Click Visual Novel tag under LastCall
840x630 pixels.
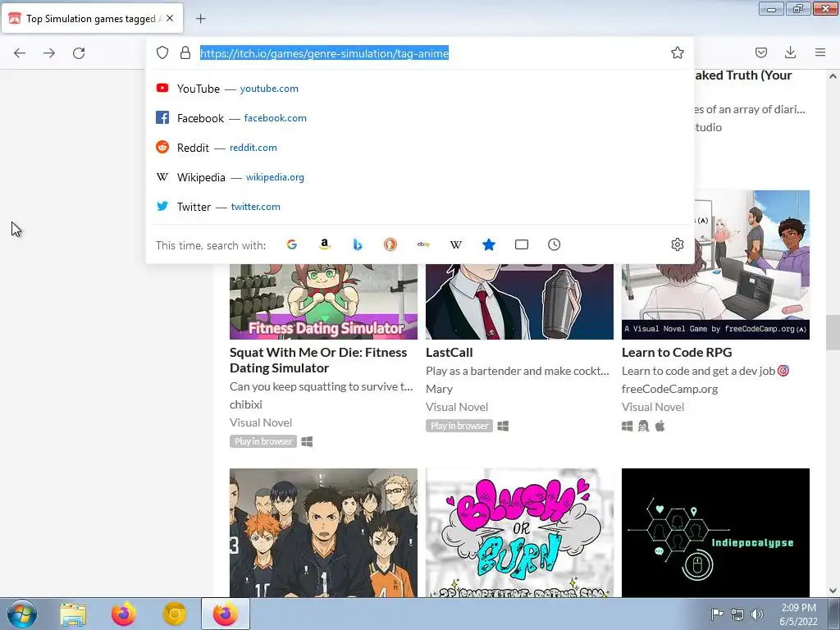(457, 407)
